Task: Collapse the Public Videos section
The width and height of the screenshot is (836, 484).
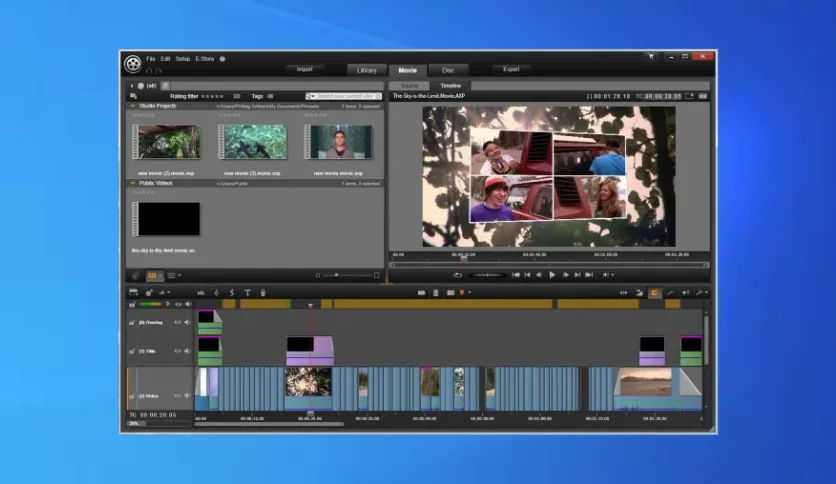Action: coord(133,183)
